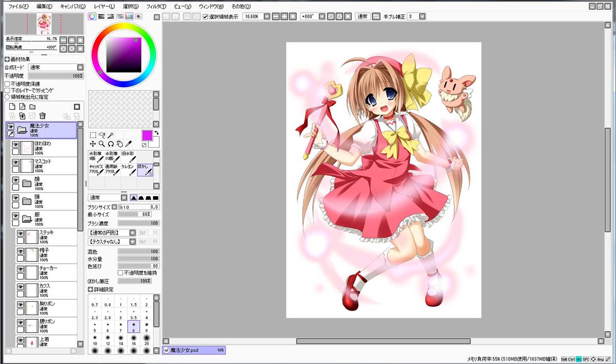The width and height of the screenshot is (616, 364).
Task: Pick the eyedropper tool
Action: (x=128, y=144)
